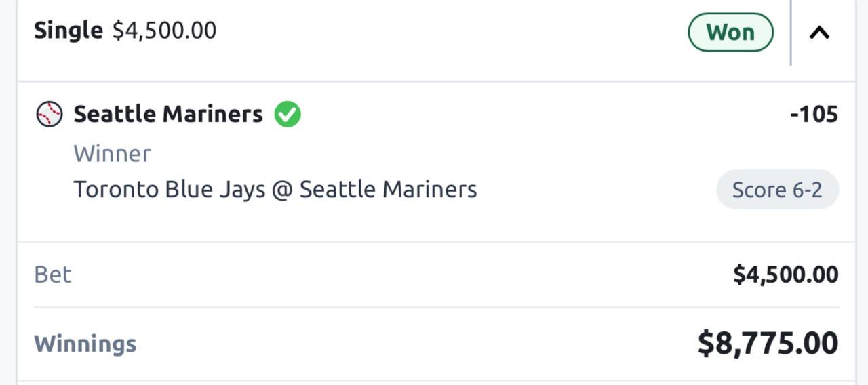Image resolution: width=868 pixels, height=385 pixels.
Task: Click the Winner market label
Action: pos(112,154)
